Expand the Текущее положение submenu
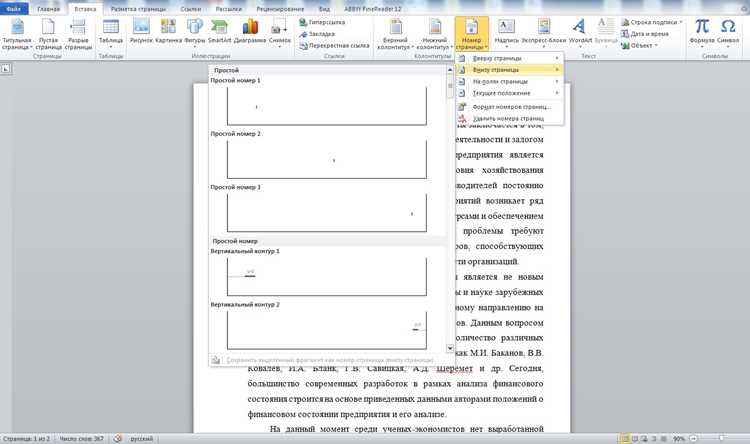Image resolution: width=750 pixels, height=444 pixels. (509, 93)
